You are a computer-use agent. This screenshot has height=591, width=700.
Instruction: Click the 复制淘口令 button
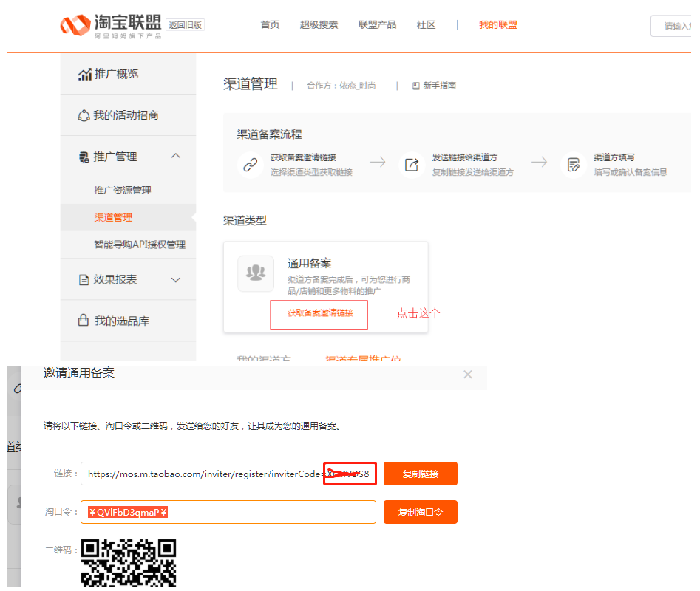pyautogui.click(x=421, y=512)
